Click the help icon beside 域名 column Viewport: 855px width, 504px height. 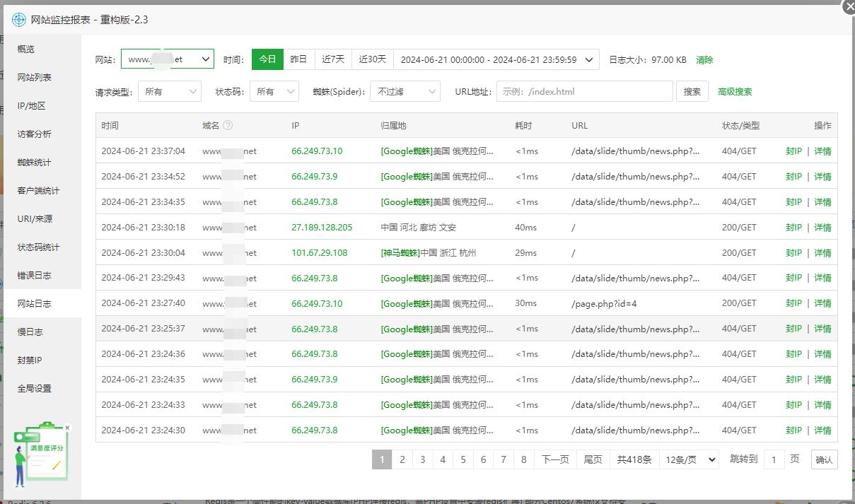tap(228, 125)
